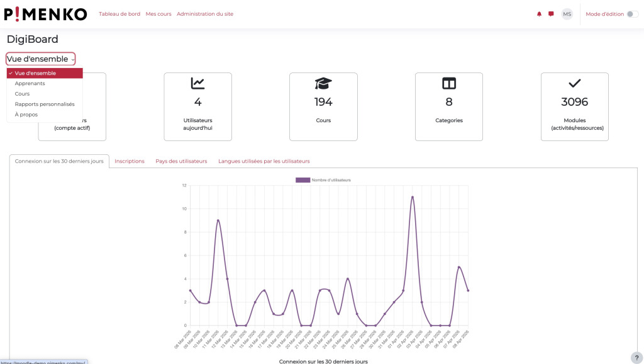
Task: Switch to the Inscriptions tab
Action: (x=129, y=161)
